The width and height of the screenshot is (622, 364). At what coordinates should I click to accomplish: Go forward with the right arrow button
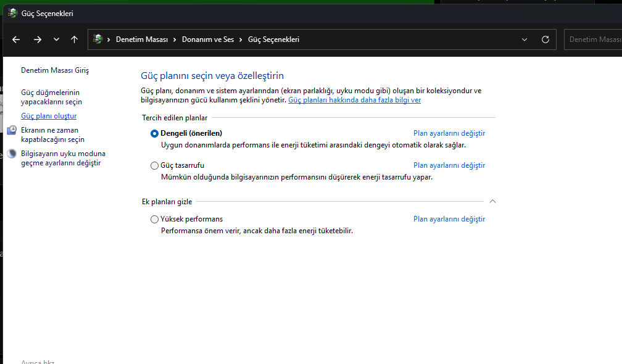37,39
